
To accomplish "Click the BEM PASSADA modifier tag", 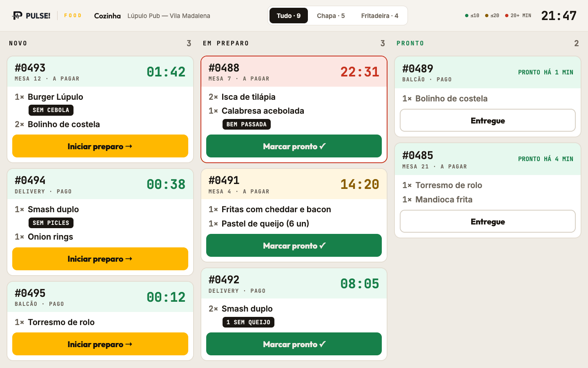I will point(247,124).
